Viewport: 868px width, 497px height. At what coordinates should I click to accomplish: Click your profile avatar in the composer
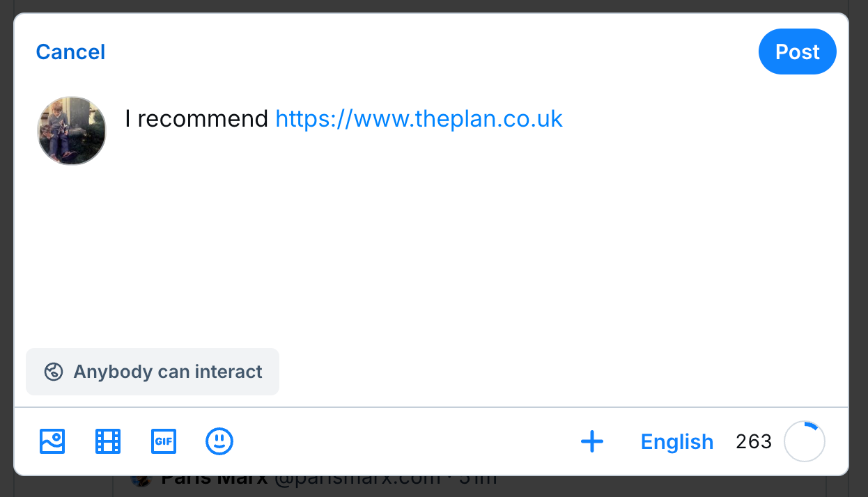coord(72,130)
